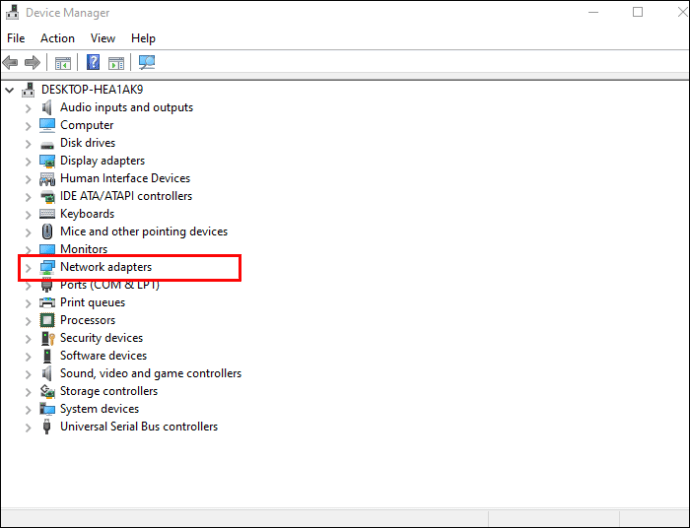
Task: Expand the Security devices chevron
Action: point(28,339)
